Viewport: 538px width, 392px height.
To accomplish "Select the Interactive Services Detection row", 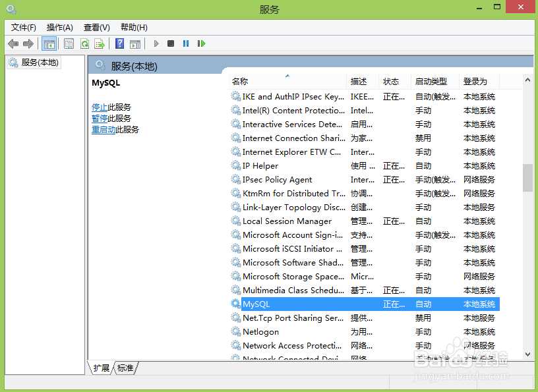I will [x=365, y=124].
